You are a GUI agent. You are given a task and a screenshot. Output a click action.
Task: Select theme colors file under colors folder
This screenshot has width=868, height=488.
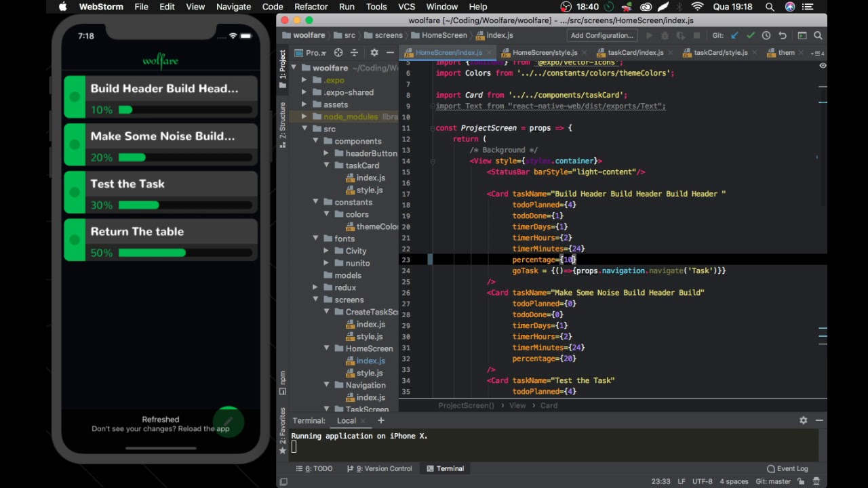click(372, 226)
